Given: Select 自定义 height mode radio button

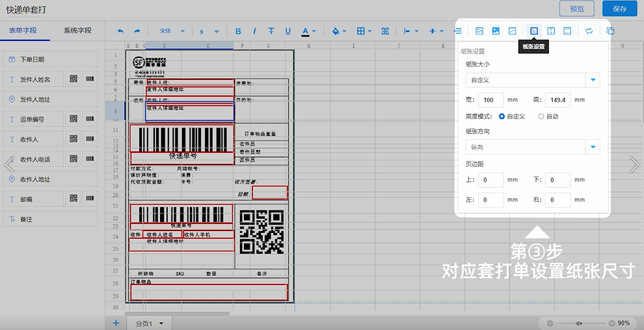Looking at the screenshot, I should [502, 117].
